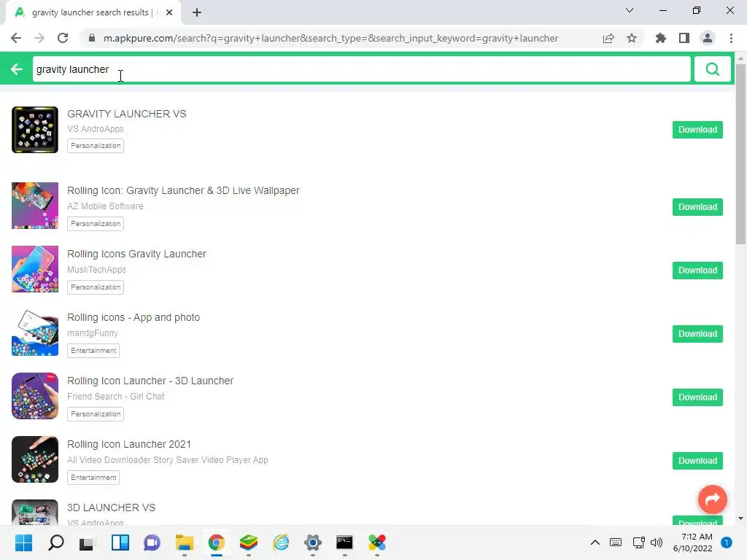Click Personalization tag under AZ Mobile Software
Screen dimensions: 747x560
96,223
